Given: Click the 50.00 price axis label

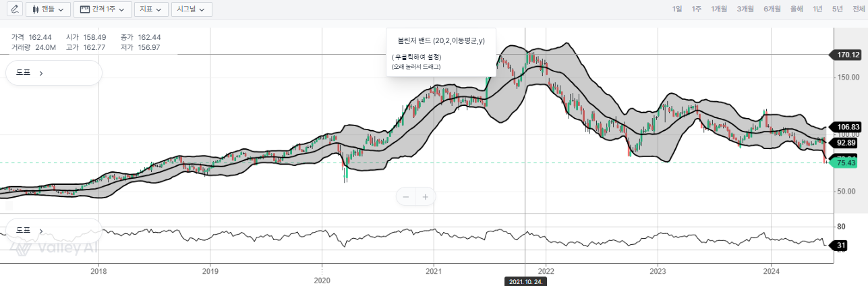Looking at the screenshot, I should (x=847, y=192).
